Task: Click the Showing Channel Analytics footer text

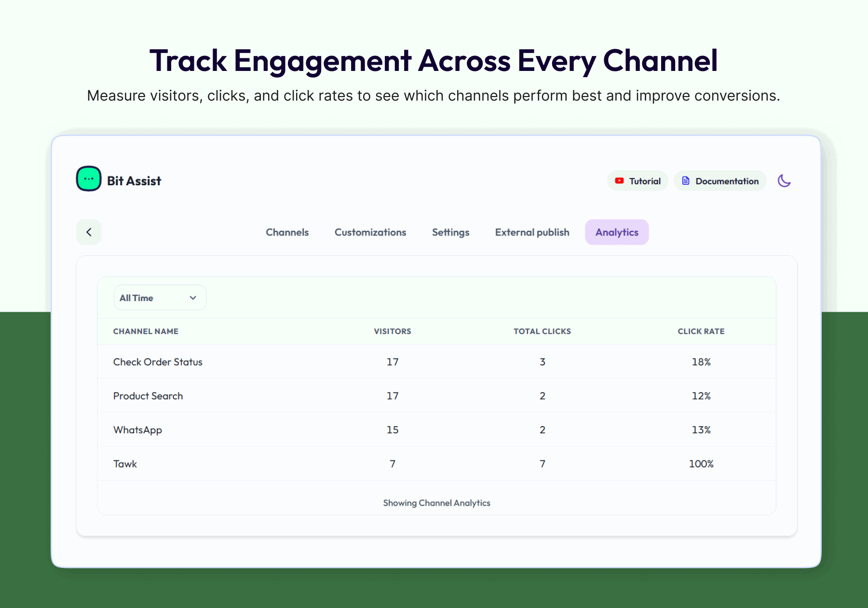Action: point(437,503)
